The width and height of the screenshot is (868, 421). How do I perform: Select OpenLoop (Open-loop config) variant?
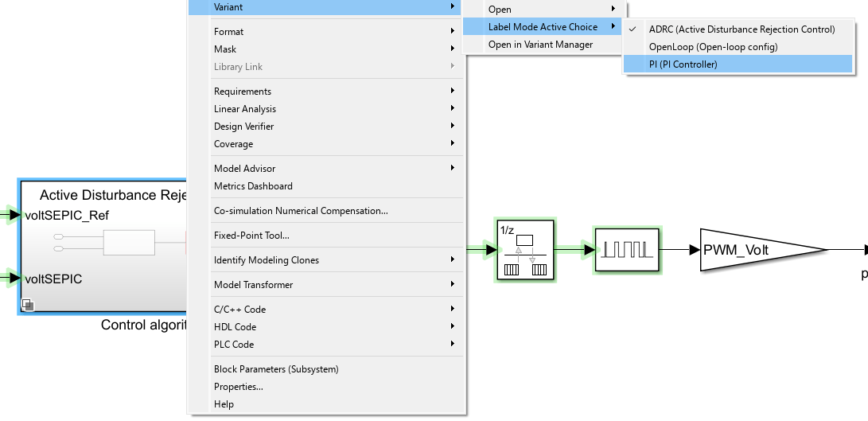(x=713, y=47)
